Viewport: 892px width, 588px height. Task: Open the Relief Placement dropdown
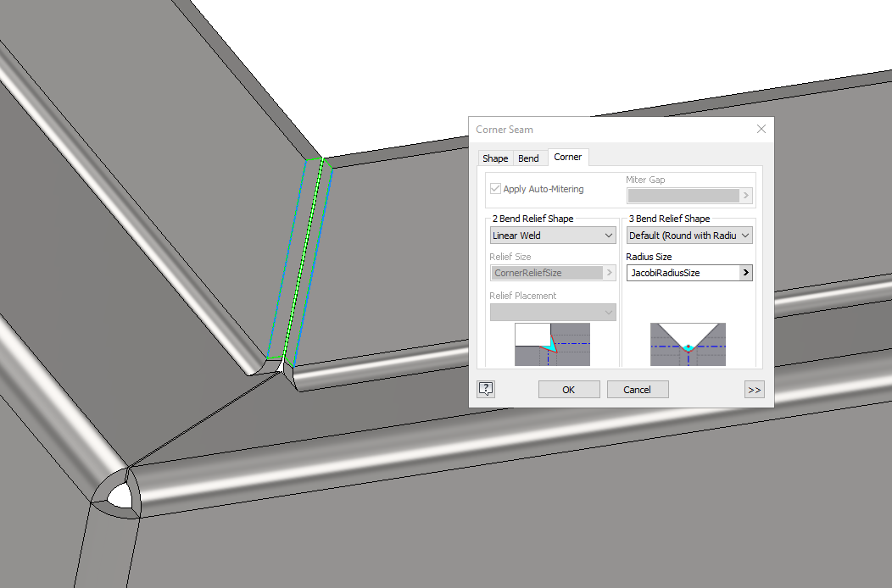[552, 311]
